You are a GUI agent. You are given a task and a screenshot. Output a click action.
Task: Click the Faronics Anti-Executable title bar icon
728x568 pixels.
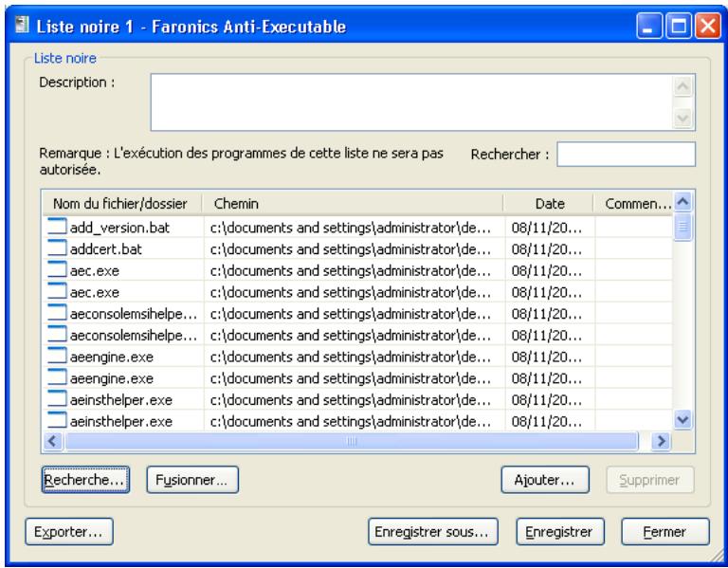pyautogui.click(x=22, y=26)
